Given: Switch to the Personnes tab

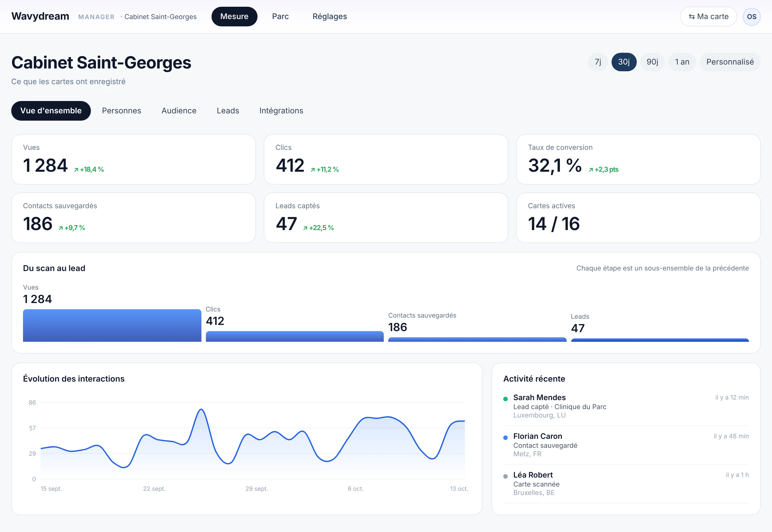Looking at the screenshot, I should coord(122,111).
